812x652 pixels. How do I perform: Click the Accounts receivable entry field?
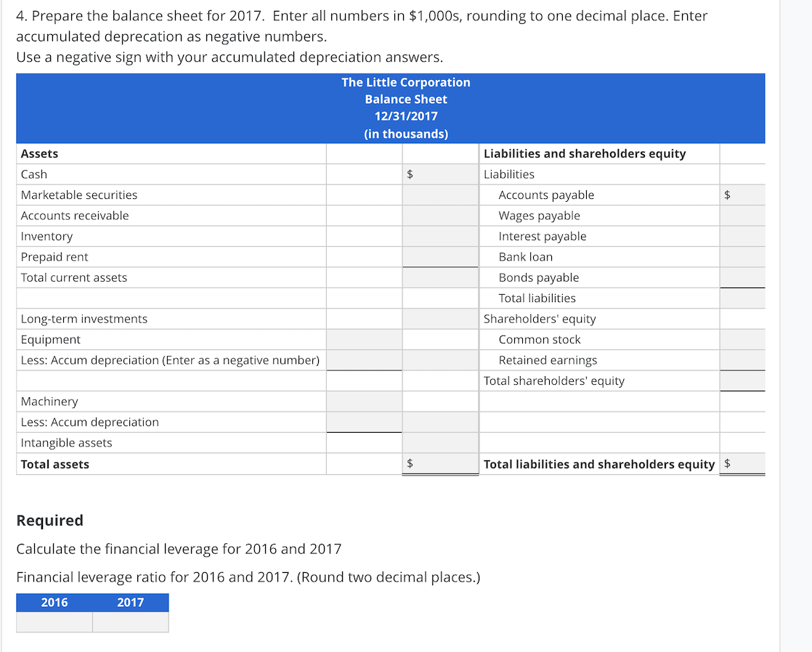coord(440,215)
